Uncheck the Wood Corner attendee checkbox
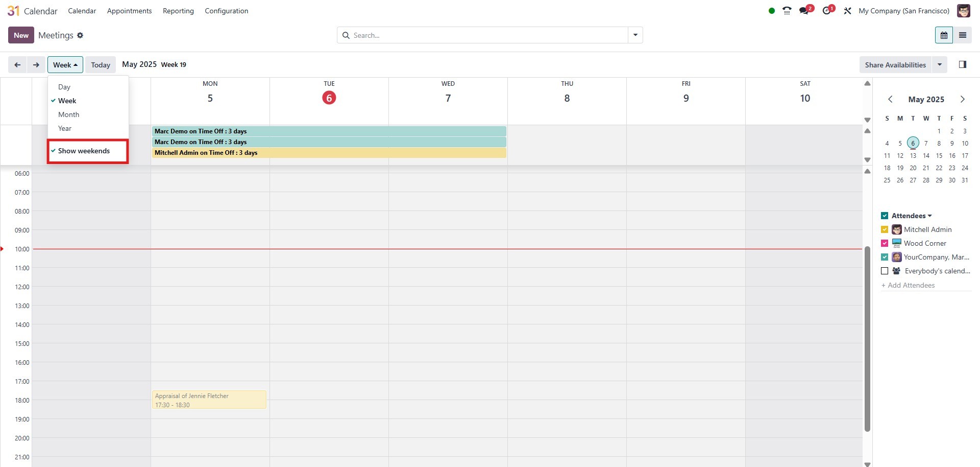 coord(885,244)
